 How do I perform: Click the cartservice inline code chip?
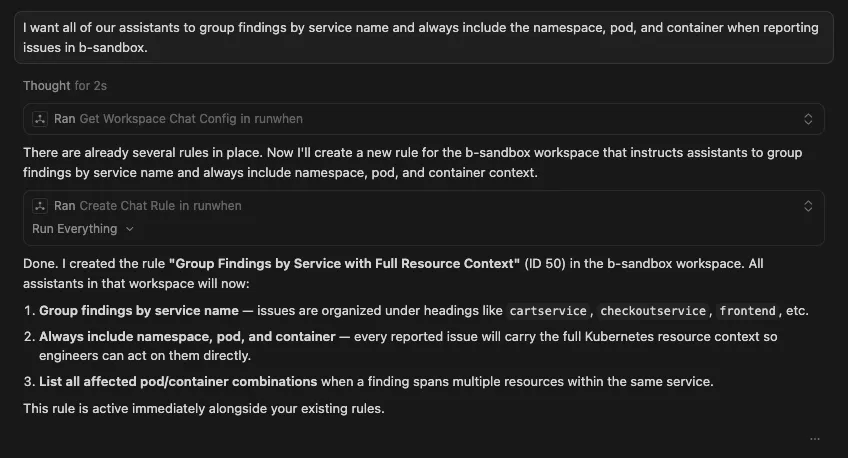[548, 311]
